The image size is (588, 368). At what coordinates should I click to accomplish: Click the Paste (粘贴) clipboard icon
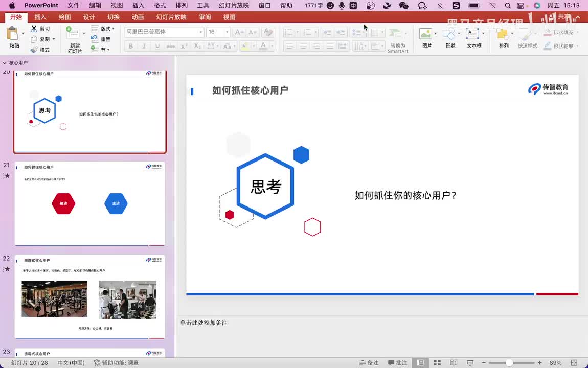tap(13, 34)
